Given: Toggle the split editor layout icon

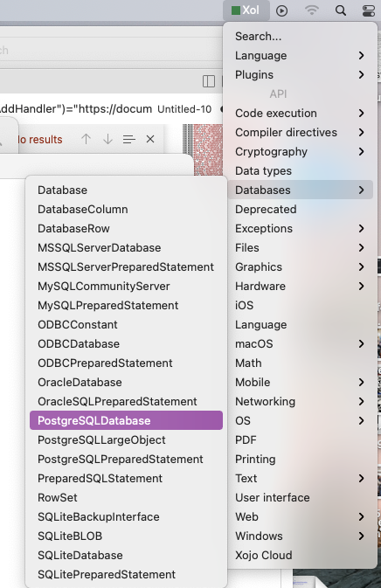Looking at the screenshot, I should click(209, 81).
